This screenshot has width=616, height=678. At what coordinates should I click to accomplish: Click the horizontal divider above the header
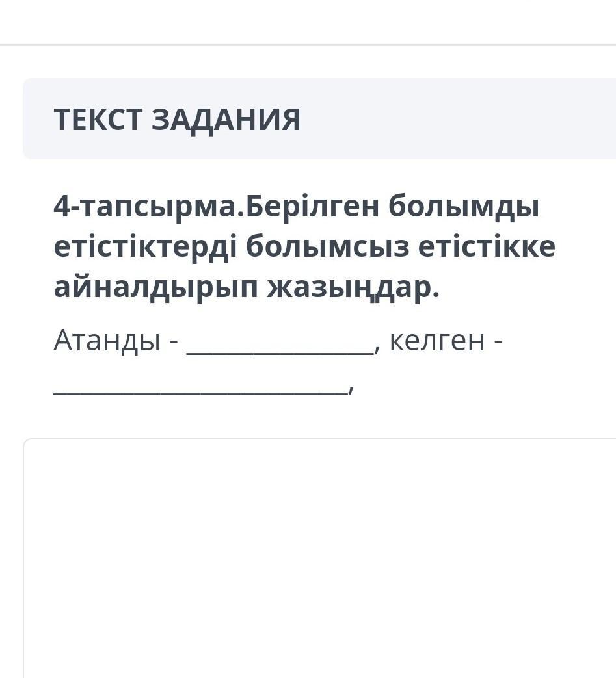[308, 45]
